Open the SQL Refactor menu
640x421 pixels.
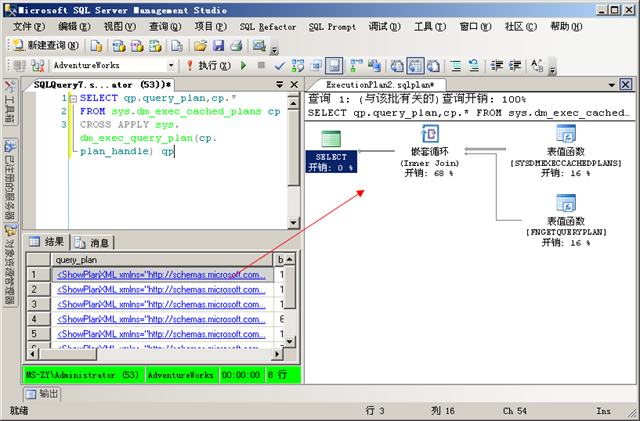click(268, 27)
